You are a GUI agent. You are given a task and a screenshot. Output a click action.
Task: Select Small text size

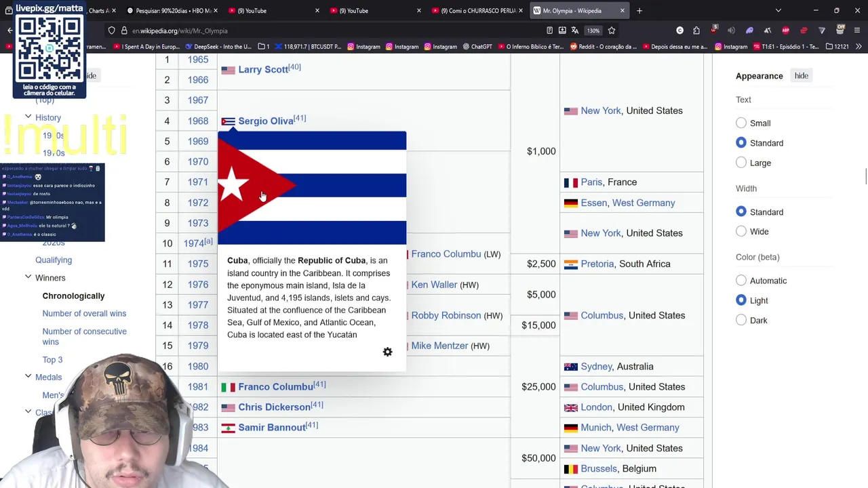pyautogui.click(x=741, y=123)
